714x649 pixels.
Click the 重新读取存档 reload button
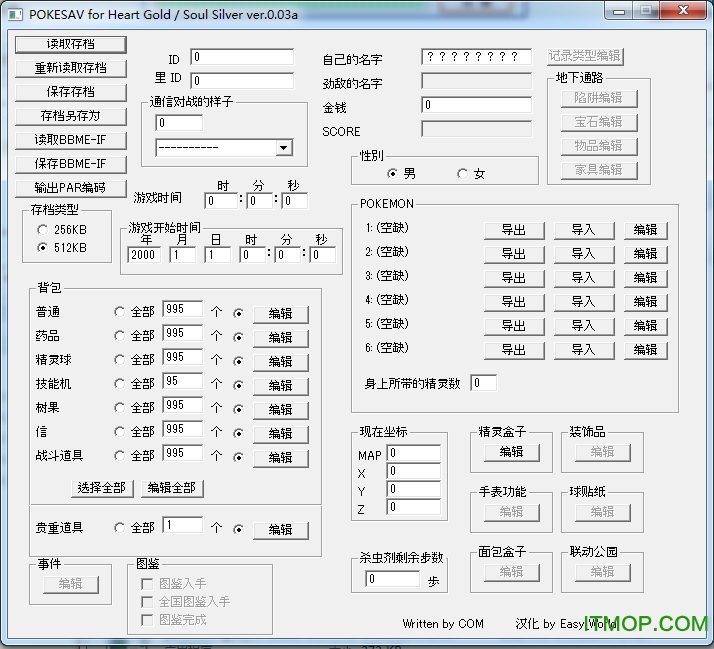(x=71, y=68)
